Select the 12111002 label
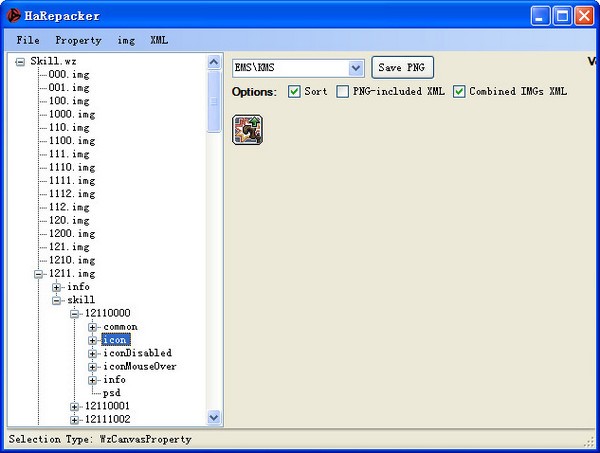The width and height of the screenshot is (600, 453). (108, 419)
